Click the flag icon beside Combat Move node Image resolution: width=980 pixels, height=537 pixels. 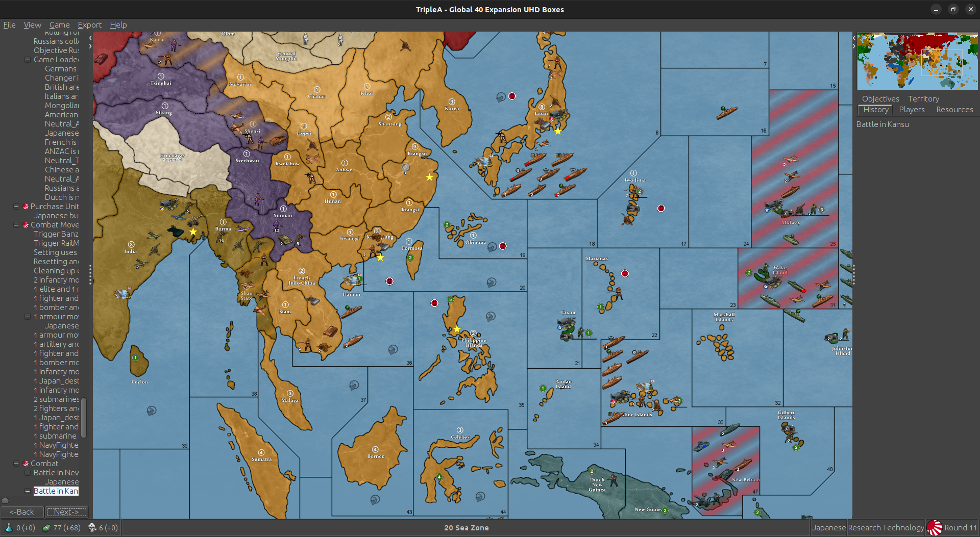[x=26, y=225]
